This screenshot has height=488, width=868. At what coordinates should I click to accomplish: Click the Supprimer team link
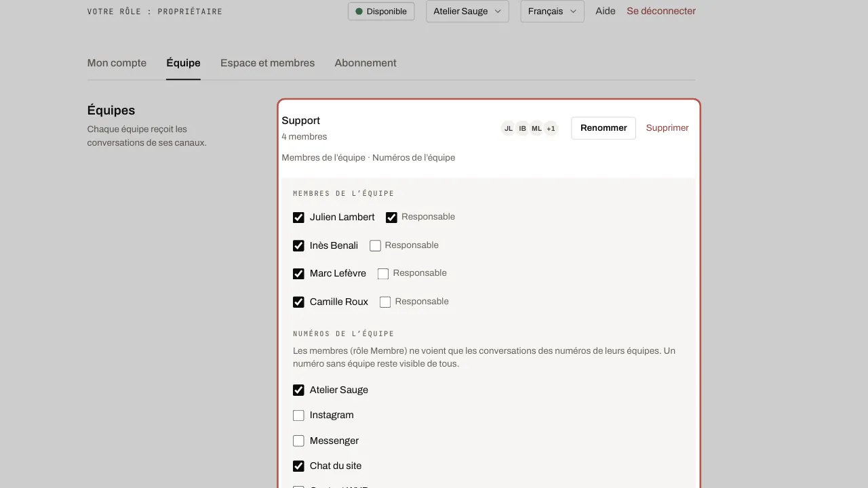(667, 128)
